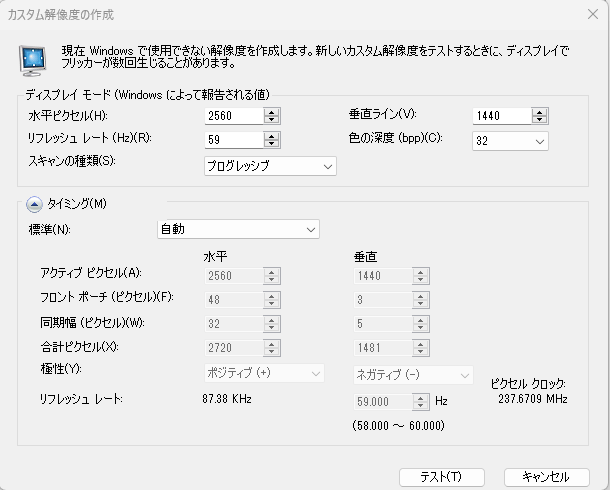
Task: Decrease horizontal pixels with down arrow
Action: click(272, 120)
